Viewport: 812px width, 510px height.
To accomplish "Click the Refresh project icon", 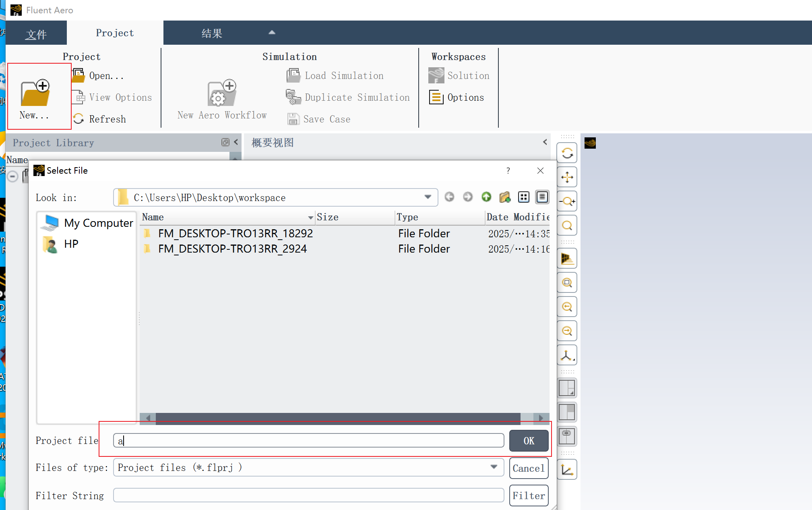I will pyautogui.click(x=79, y=119).
